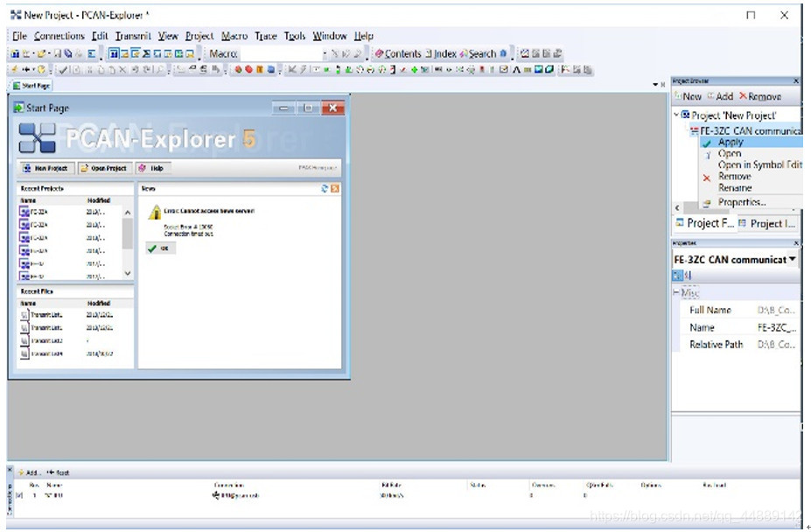The image size is (811, 532).
Task: Open FE-3ZC CAN communicat properties dropdown
Action: (793, 259)
